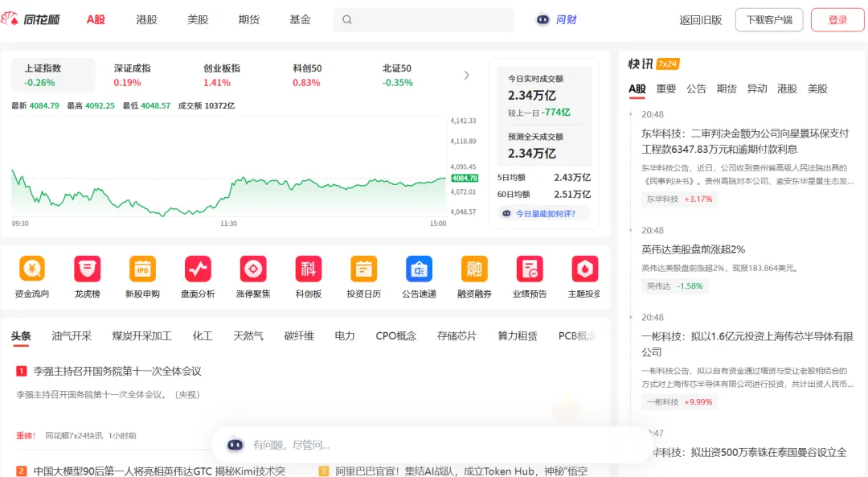Click 一彬科技 +9.99% stock tag

(680, 401)
